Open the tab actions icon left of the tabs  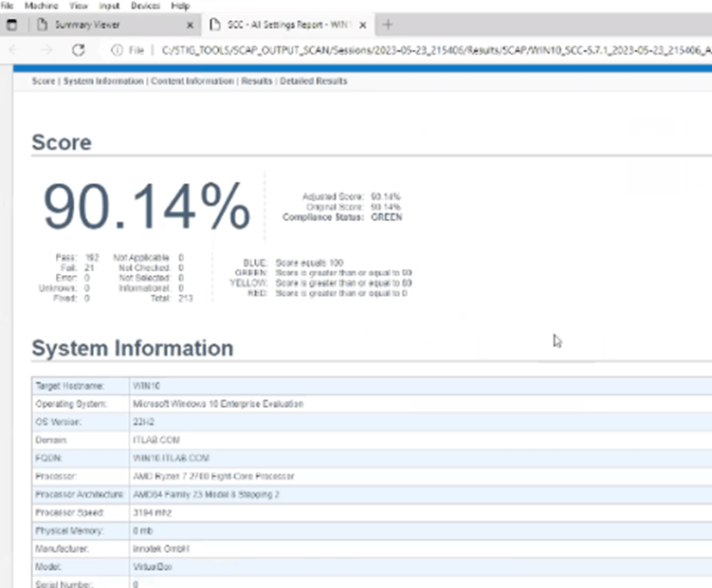coord(12,25)
